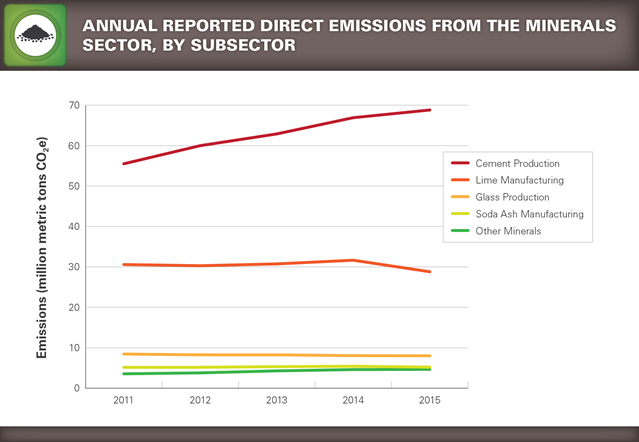Screen dimensions: 639x442
Task: Select the green Other Minerals legend swatch
Action: click(460, 231)
